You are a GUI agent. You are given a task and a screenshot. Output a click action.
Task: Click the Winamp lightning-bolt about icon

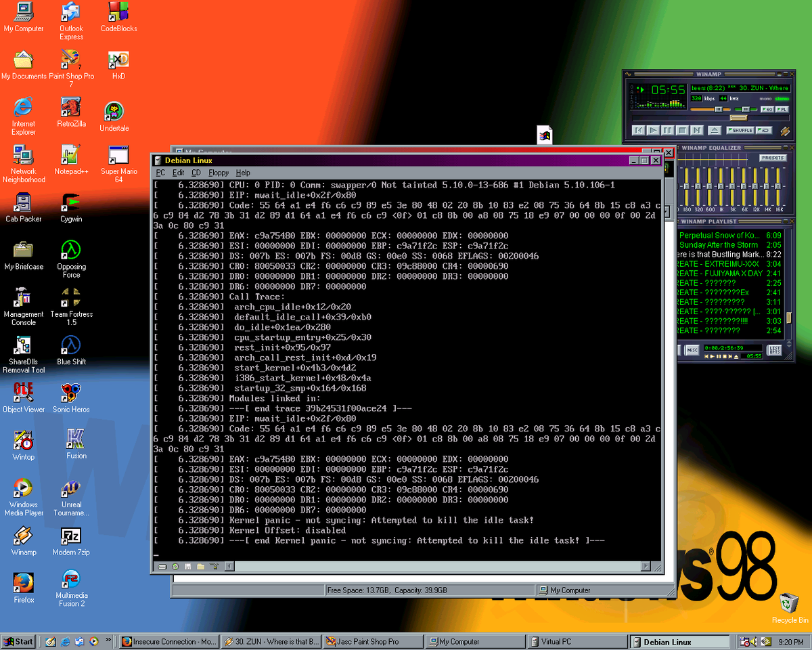point(785,131)
